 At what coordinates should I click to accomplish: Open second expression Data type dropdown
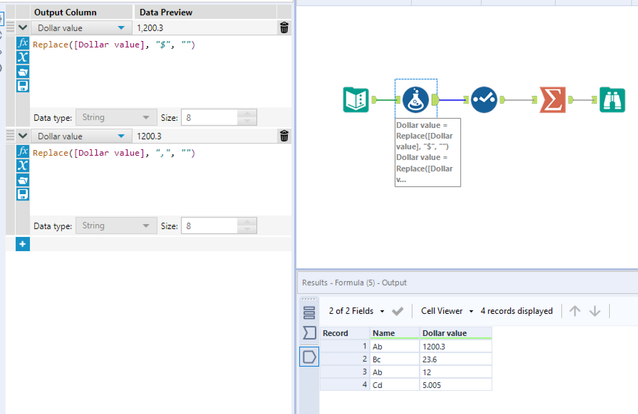point(116,226)
